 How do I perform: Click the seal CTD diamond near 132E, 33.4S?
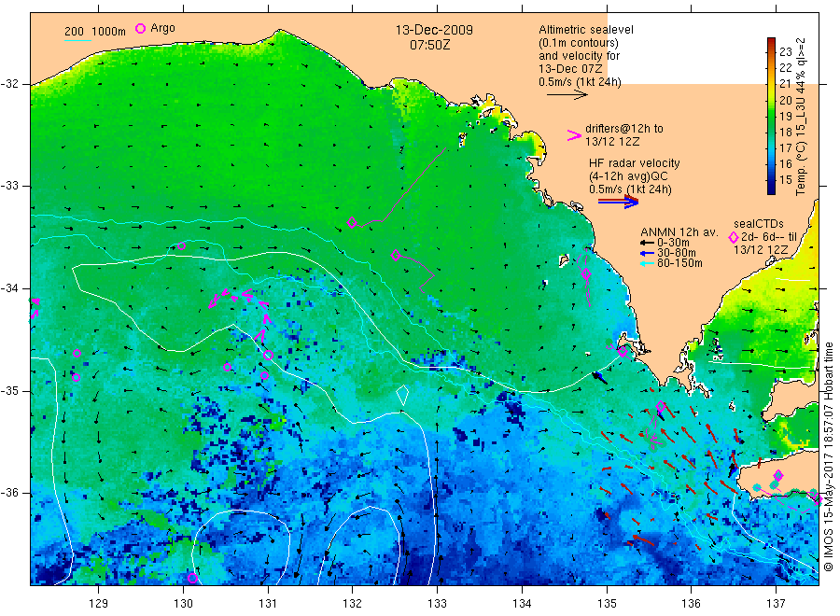pos(352,222)
